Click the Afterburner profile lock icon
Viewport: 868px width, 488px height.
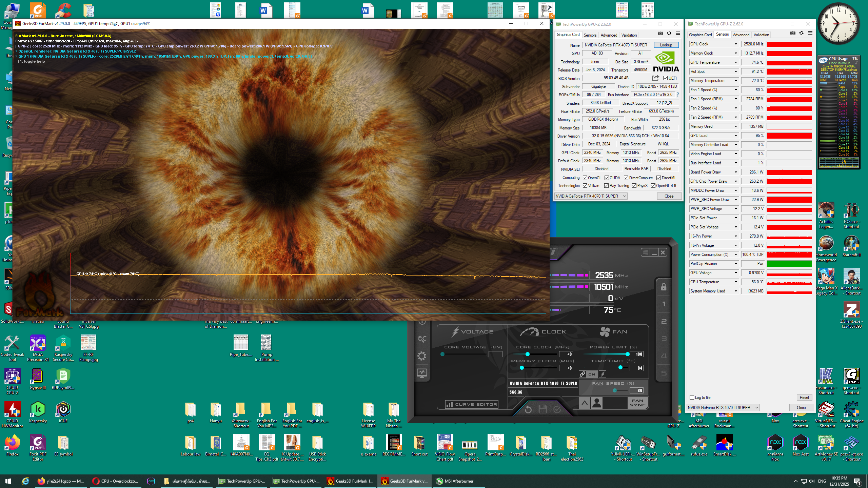(664, 287)
